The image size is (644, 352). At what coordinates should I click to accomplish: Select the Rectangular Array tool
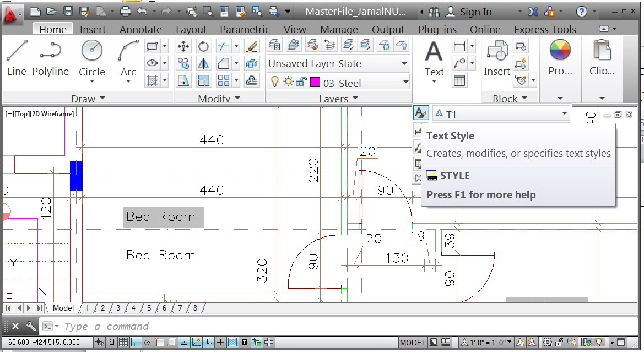tap(224, 80)
